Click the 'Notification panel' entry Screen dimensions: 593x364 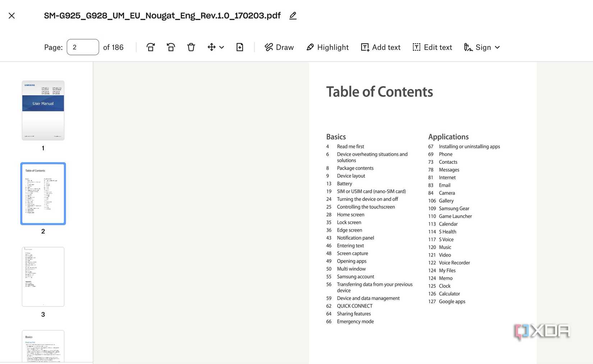[355, 238]
